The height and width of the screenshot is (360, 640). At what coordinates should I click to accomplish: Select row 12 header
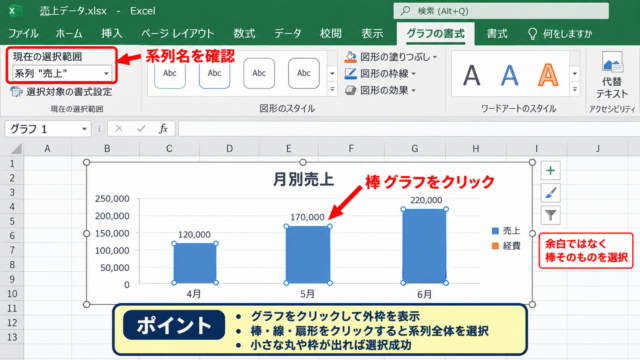click(x=12, y=323)
